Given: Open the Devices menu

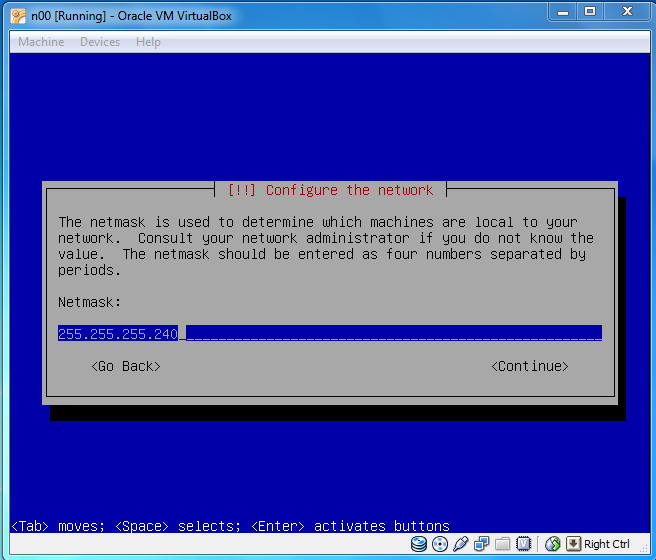Looking at the screenshot, I should [x=100, y=42].
